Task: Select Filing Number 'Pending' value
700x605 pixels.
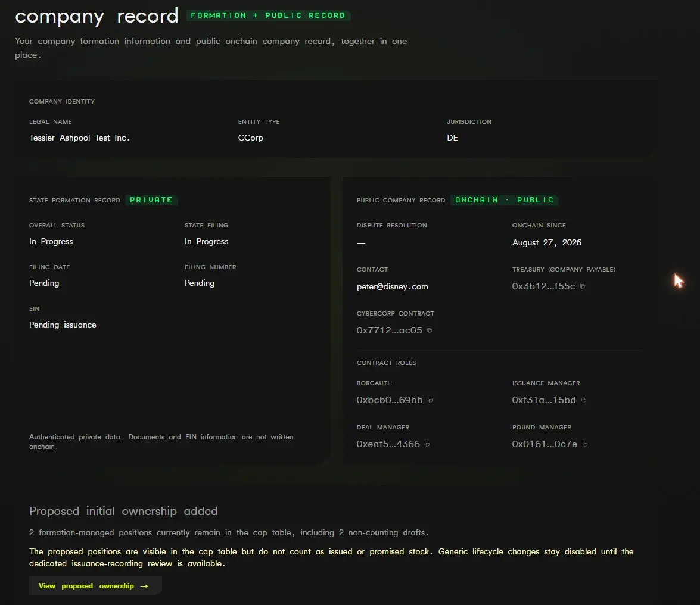Action: point(200,283)
